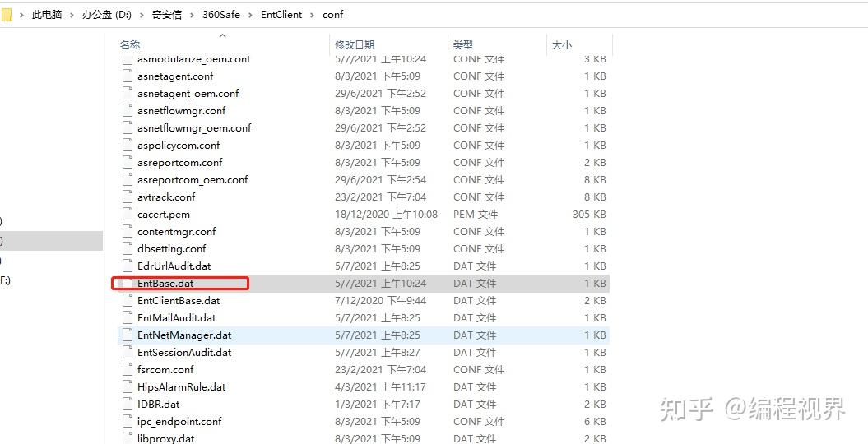
Task: Click the ipc_endpoint.conf file icon
Action: click(x=128, y=421)
